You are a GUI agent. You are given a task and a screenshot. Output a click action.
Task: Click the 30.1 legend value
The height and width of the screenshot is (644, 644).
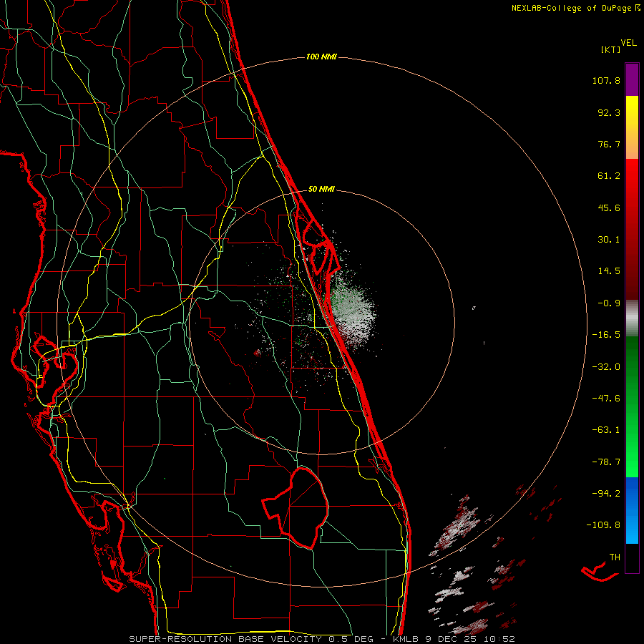pyautogui.click(x=609, y=240)
